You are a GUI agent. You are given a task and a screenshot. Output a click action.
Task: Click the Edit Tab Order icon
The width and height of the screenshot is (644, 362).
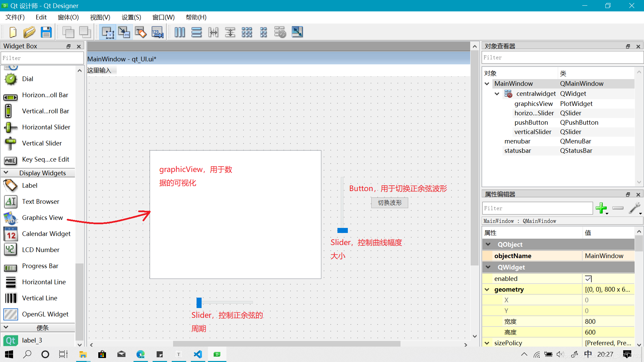click(157, 32)
